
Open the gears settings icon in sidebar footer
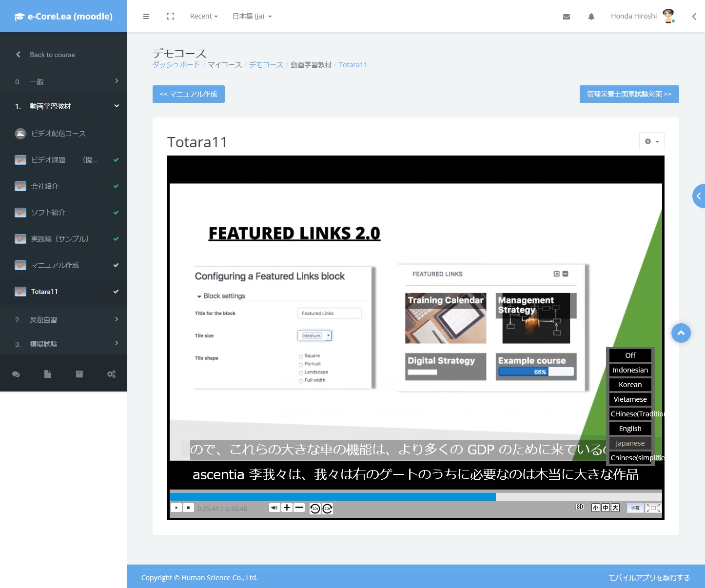(112, 374)
